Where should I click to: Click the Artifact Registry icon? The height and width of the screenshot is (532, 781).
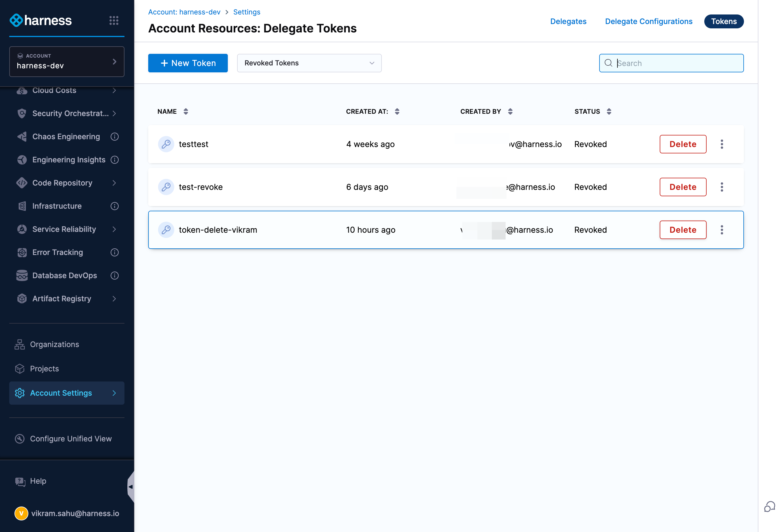point(22,299)
